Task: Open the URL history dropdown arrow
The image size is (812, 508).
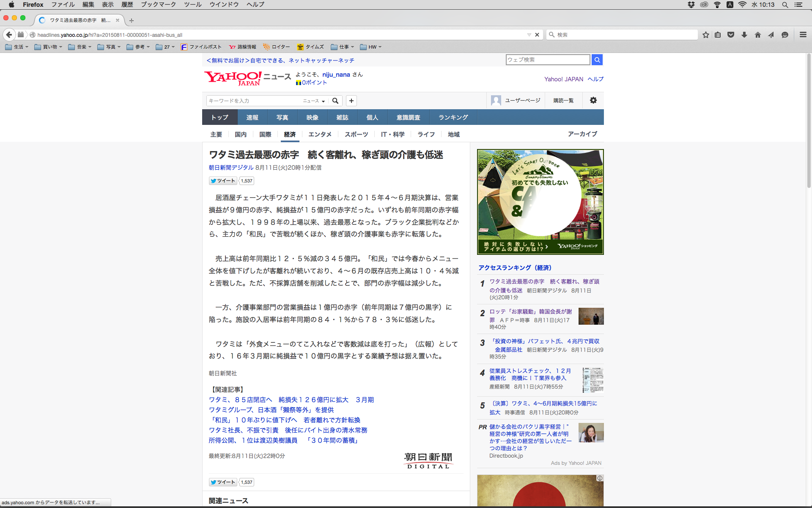Action: point(529,35)
